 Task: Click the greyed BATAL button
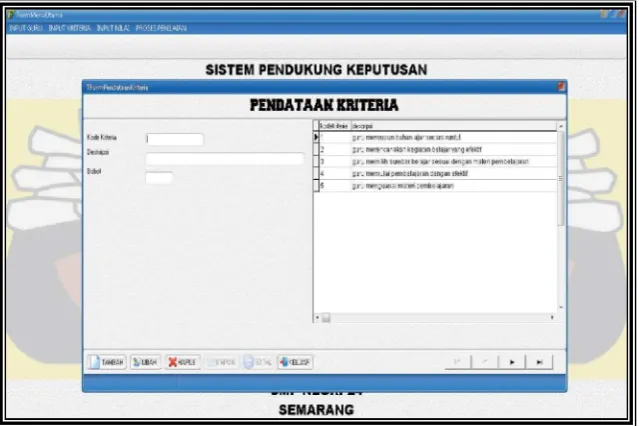coord(258,362)
